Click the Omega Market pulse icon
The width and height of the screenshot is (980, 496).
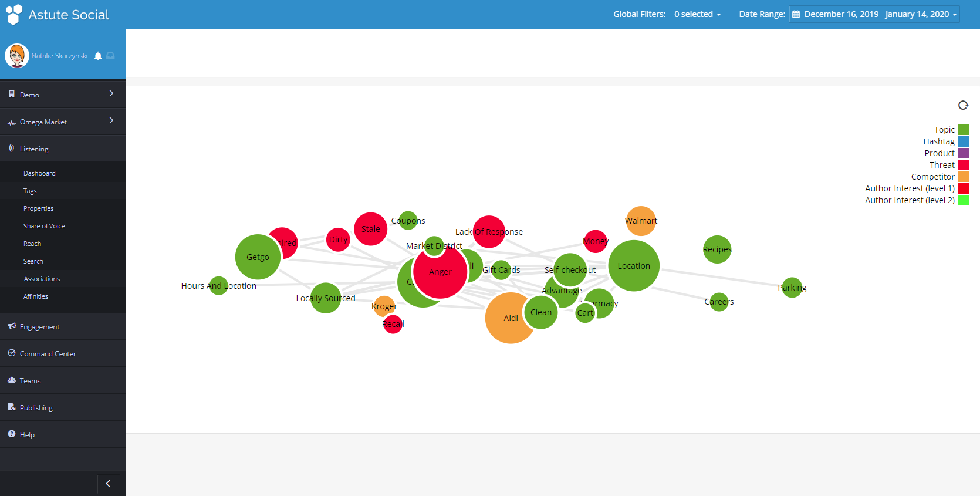tap(12, 122)
